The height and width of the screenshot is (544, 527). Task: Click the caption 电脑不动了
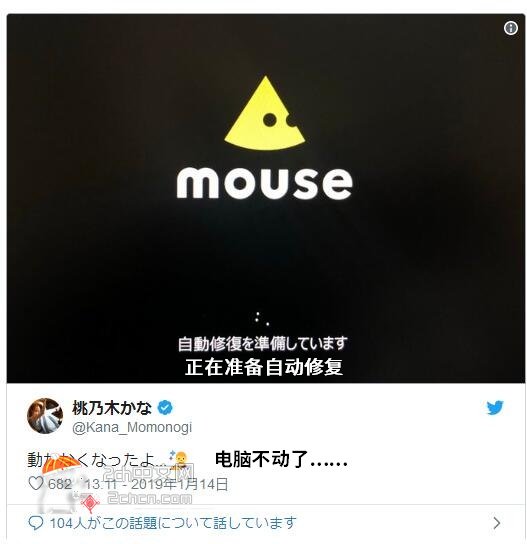point(281,459)
